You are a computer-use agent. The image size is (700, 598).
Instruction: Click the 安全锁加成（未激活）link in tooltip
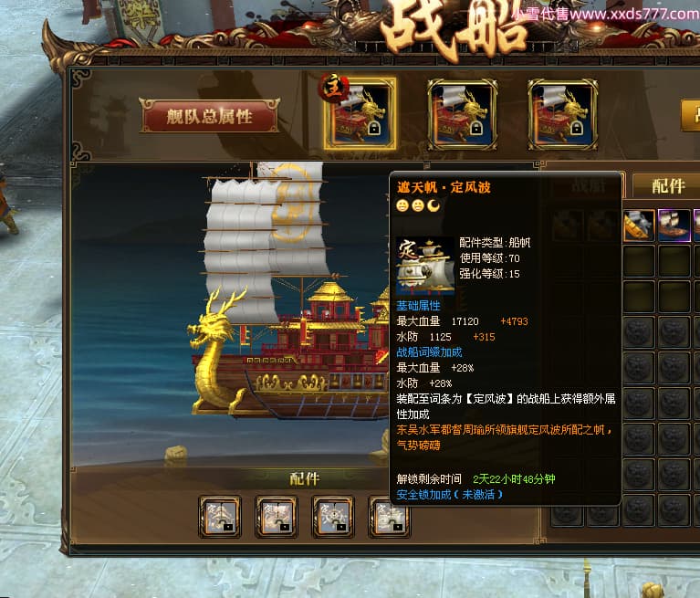450,495
